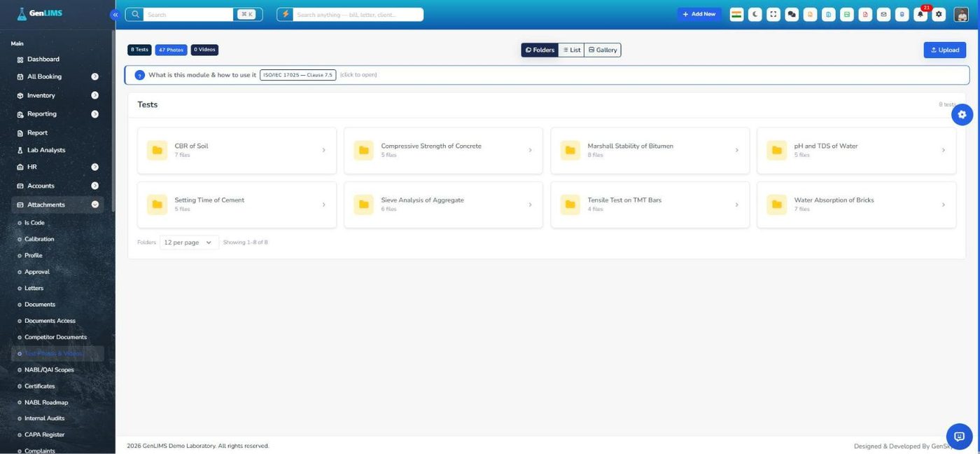Filter by the 47 Photos badge
This screenshot has width=980, height=454.
[x=171, y=50]
